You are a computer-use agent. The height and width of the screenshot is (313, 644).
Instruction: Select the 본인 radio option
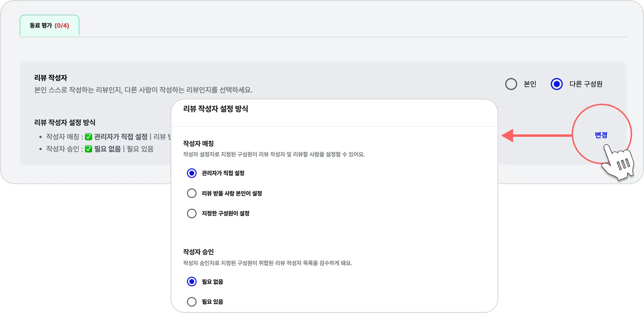click(511, 84)
